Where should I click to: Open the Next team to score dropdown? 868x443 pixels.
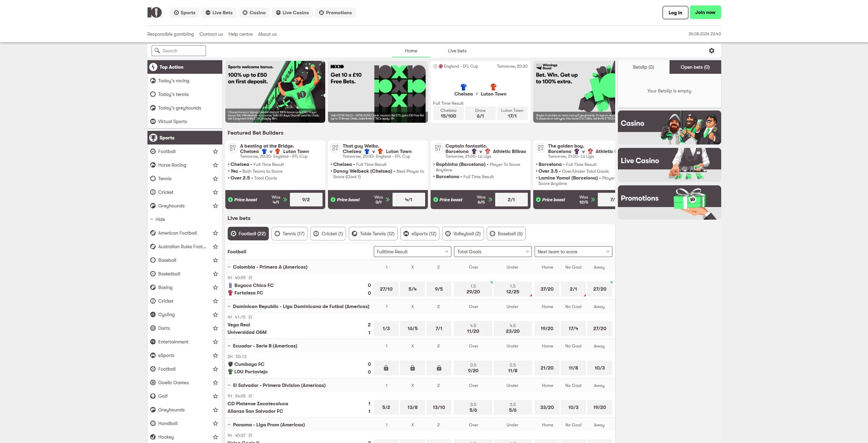(x=573, y=252)
